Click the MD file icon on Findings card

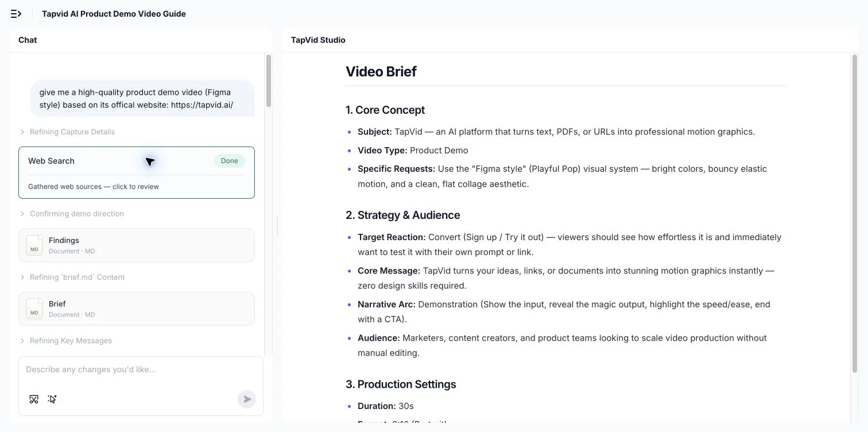(34, 245)
